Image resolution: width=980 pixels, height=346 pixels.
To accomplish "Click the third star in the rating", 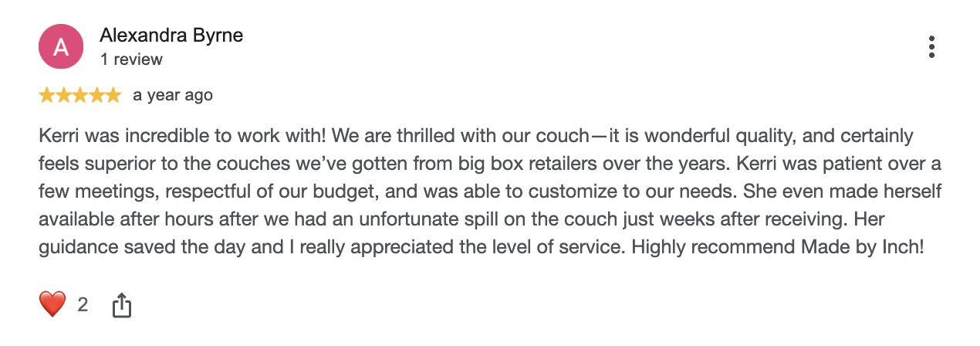I will coord(80,95).
